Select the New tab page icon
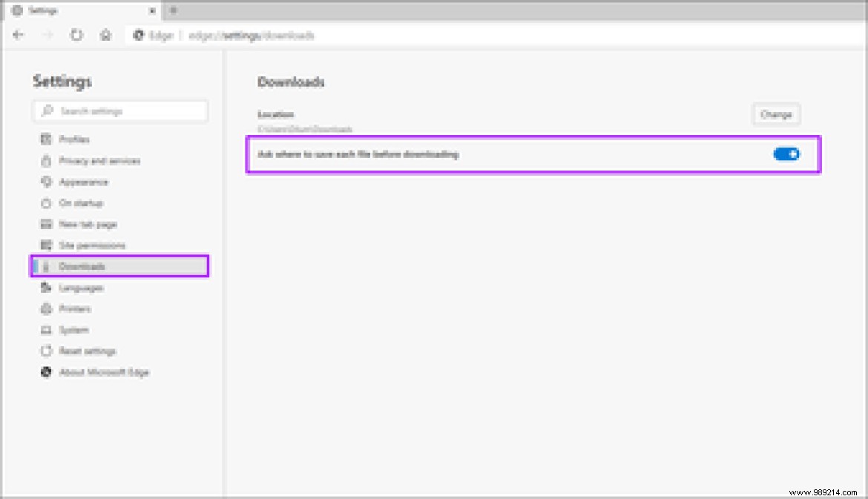The width and height of the screenshot is (868, 499). [x=46, y=224]
